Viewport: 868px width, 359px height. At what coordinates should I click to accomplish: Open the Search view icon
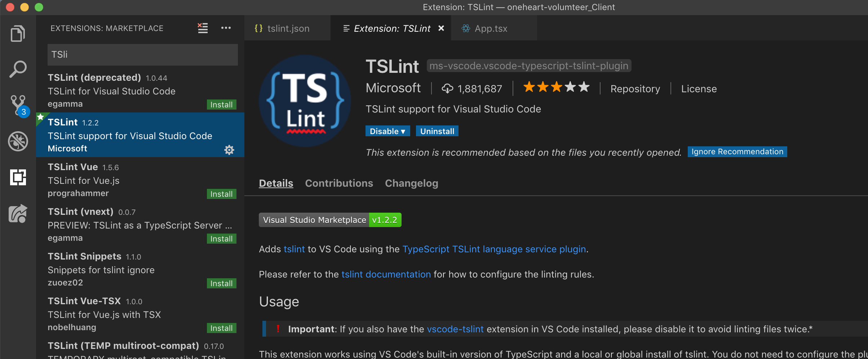[x=18, y=69]
